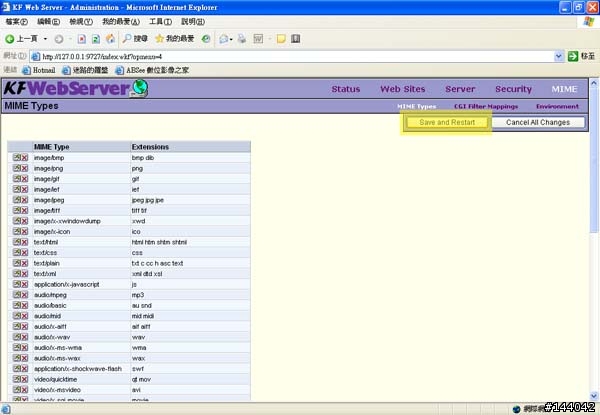Open the Help menu (說明)

coord(193,22)
